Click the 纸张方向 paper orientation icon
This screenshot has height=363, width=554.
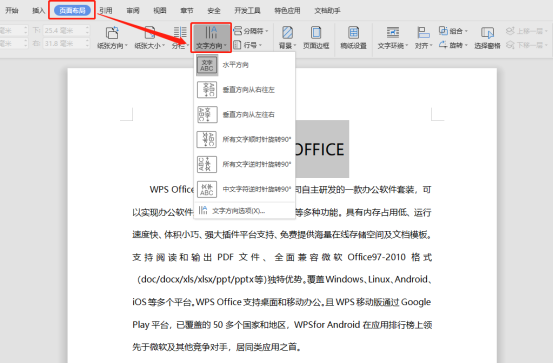click(112, 33)
